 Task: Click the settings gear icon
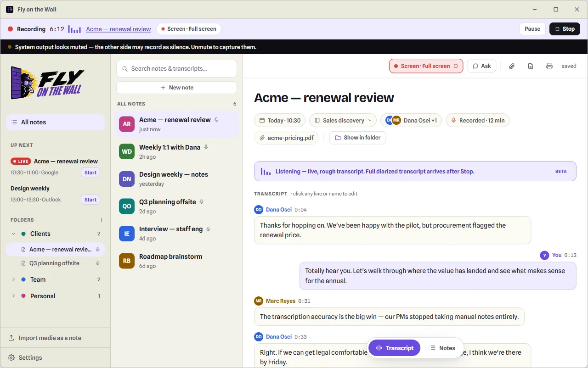pos(11,358)
